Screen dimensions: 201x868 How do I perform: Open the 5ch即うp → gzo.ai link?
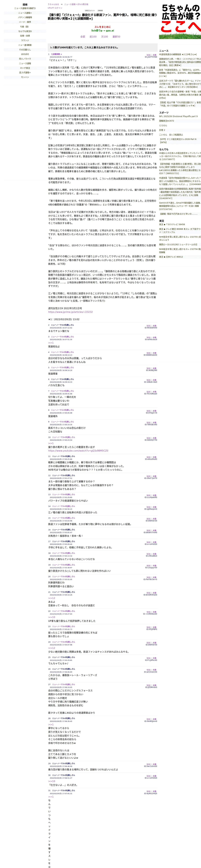pyautogui.click(x=102, y=31)
